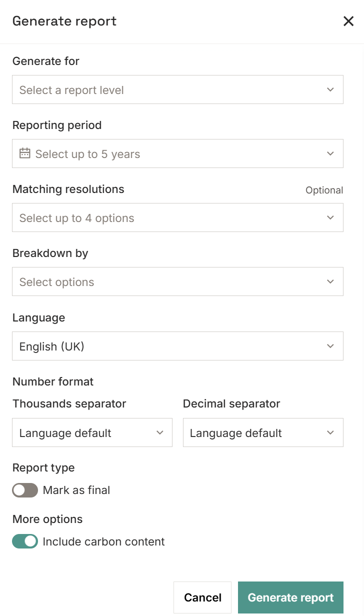364x616 pixels.
Task: Click the Cancel button
Action: [202, 597]
